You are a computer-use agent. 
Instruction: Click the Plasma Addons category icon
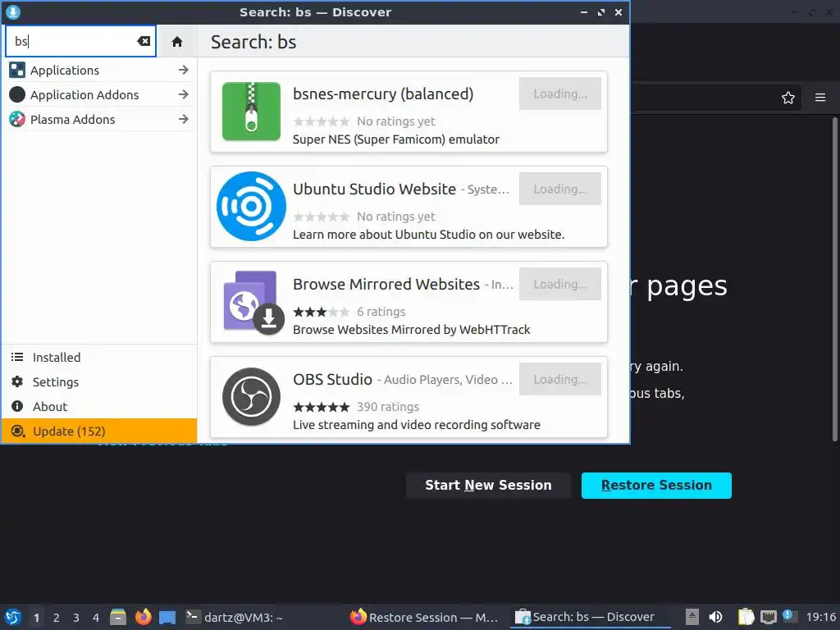click(17, 119)
